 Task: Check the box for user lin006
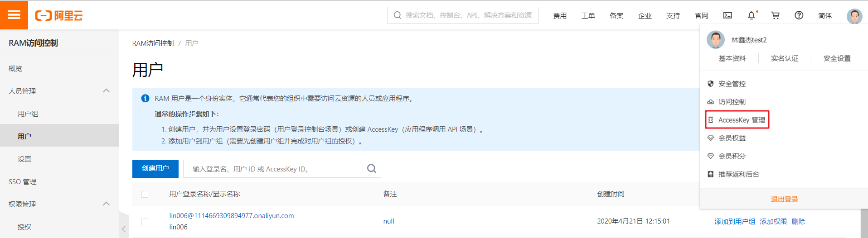tap(145, 222)
